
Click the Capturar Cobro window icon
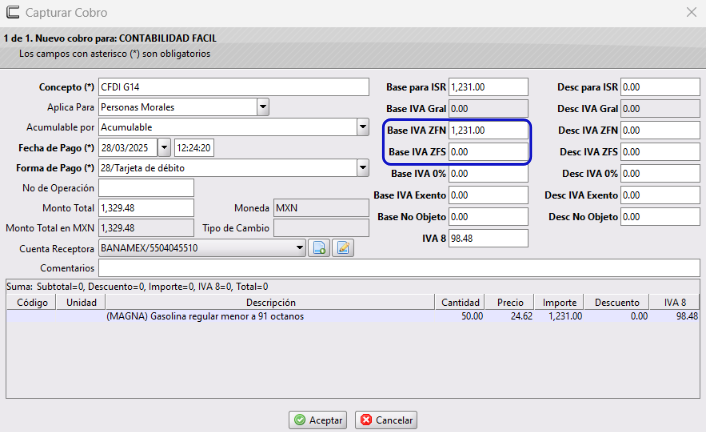tap(13, 12)
